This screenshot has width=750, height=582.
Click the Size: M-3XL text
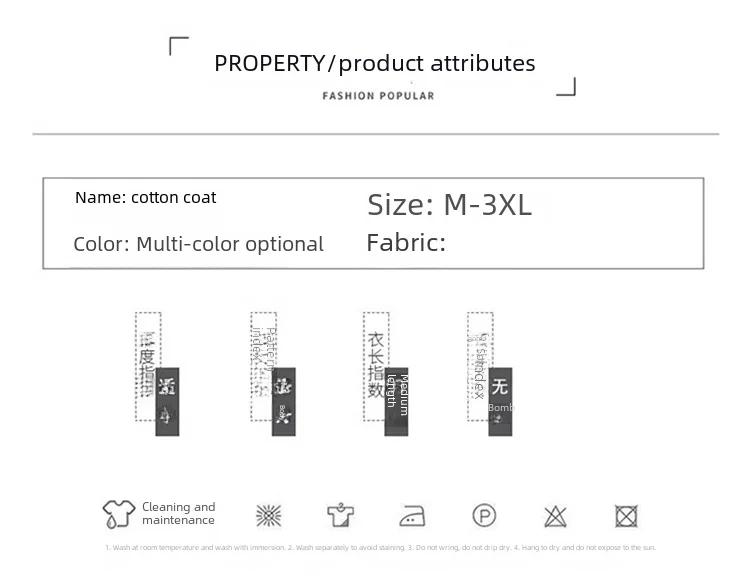coord(449,205)
